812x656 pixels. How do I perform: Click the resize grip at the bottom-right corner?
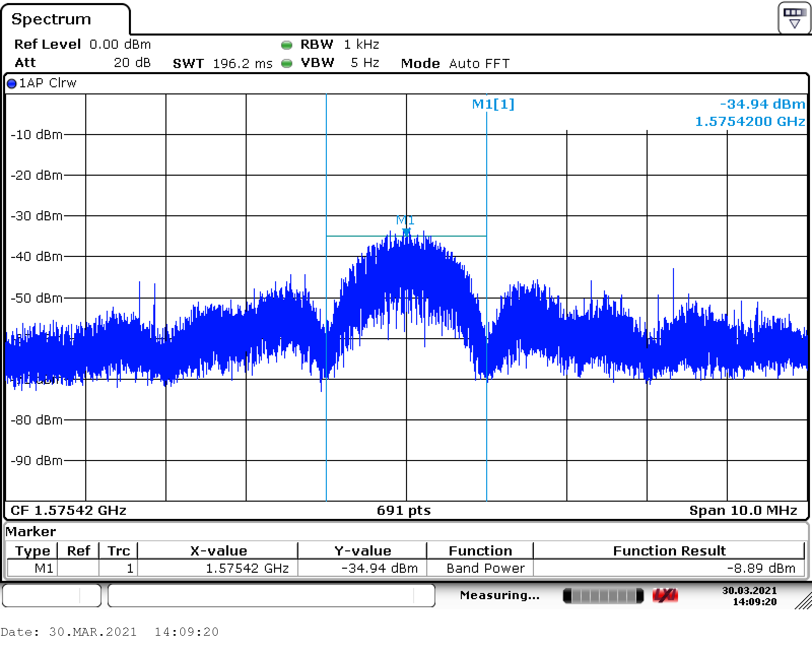(x=803, y=601)
